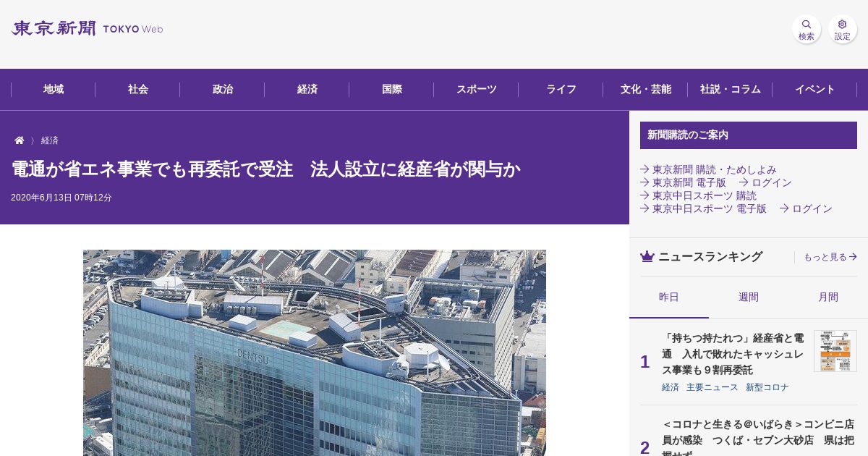Image resolution: width=868 pixels, height=456 pixels.
Task: Click the Tokyo Shimbun TOKYO Web logo
Action: click(87, 29)
